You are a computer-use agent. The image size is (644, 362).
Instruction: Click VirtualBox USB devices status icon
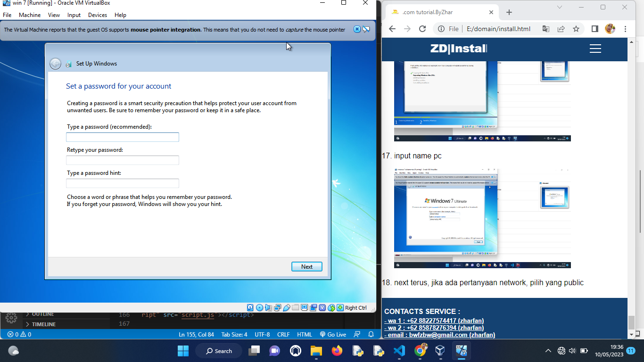point(286,308)
